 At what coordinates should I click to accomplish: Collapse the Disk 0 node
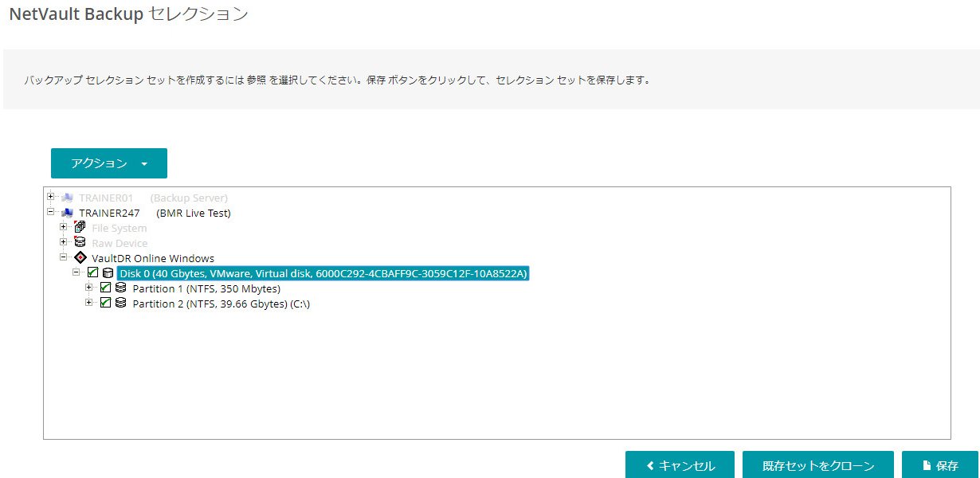(76, 272)
